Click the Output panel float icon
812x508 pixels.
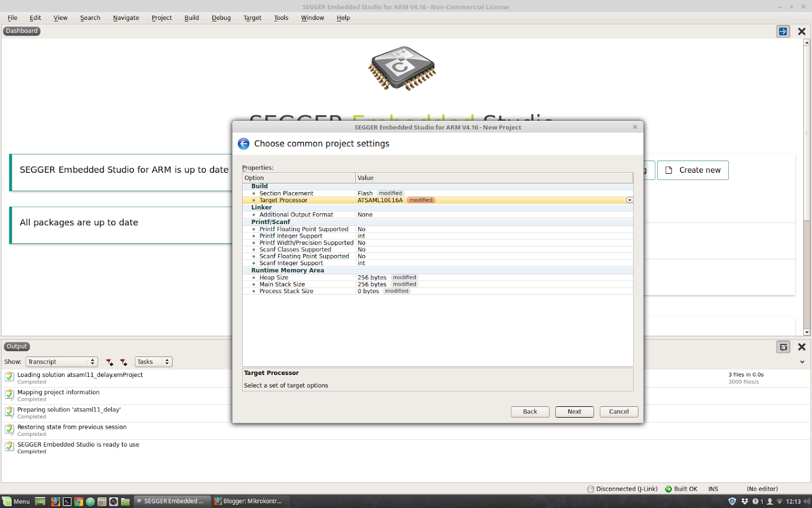click(x=783, y=347)
